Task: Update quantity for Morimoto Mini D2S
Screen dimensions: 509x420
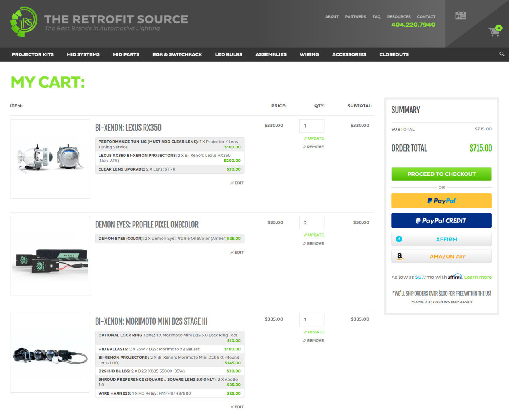Action: 314,332
